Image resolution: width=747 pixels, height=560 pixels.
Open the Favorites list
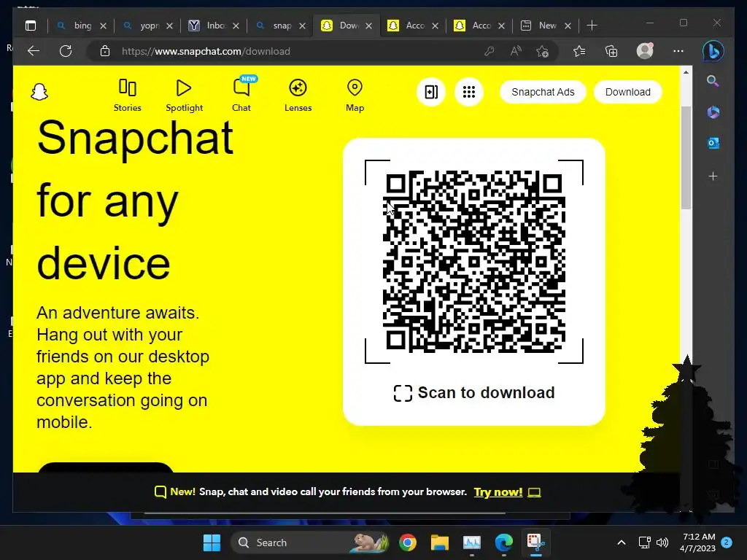pyautogui.click(x=578, y=51)
